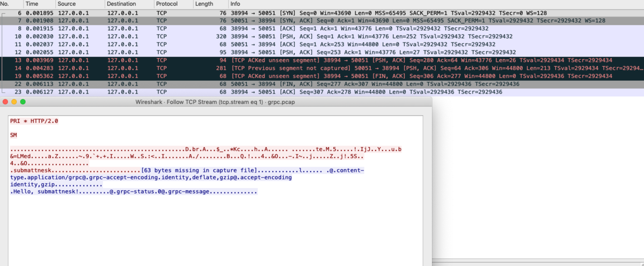Select packet 22 FIN, ACK row
Viewport: 644px width, 266px height.
(x=322, y=84)
